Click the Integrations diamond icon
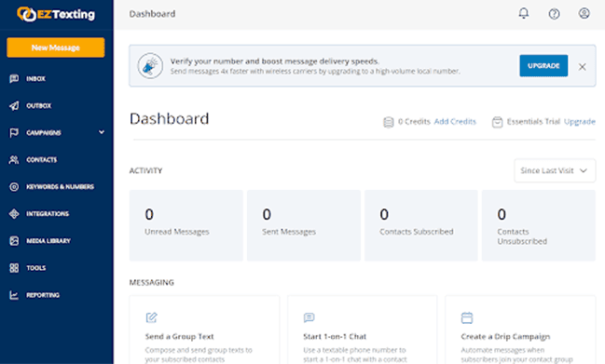 pos(14,214)
